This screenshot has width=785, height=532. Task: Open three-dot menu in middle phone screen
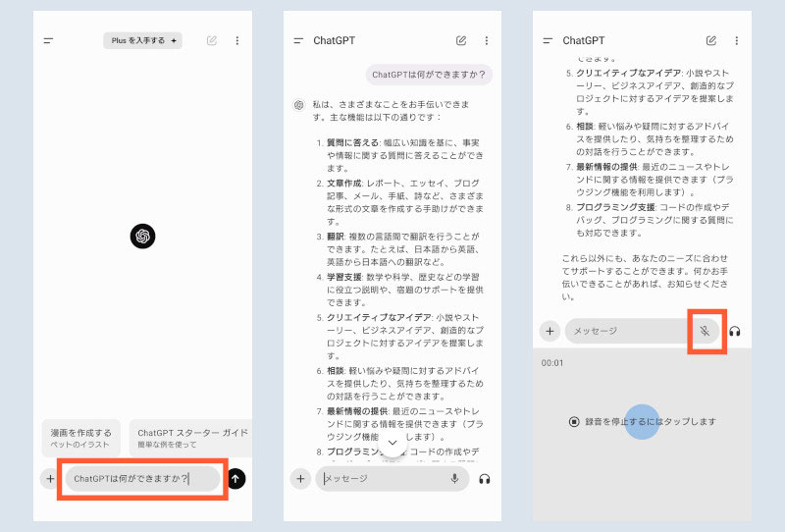(x=487, y=40)
